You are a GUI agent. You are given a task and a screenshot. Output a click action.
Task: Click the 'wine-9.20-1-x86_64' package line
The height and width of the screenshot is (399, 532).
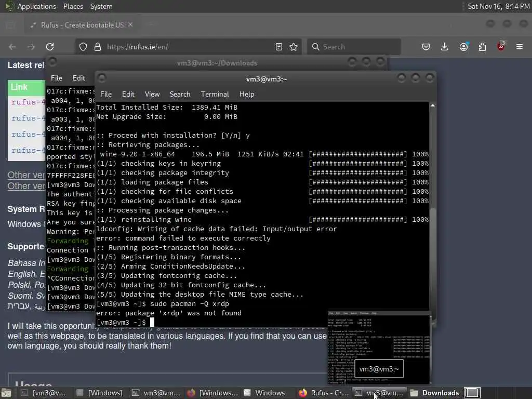pyautogui.click(x=262, y=154)
